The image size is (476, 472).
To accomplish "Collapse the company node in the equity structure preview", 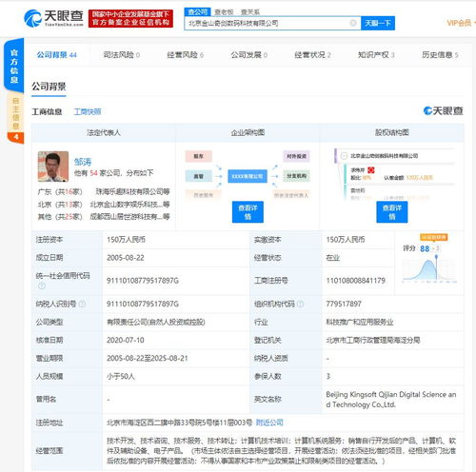I will (344, 156).
